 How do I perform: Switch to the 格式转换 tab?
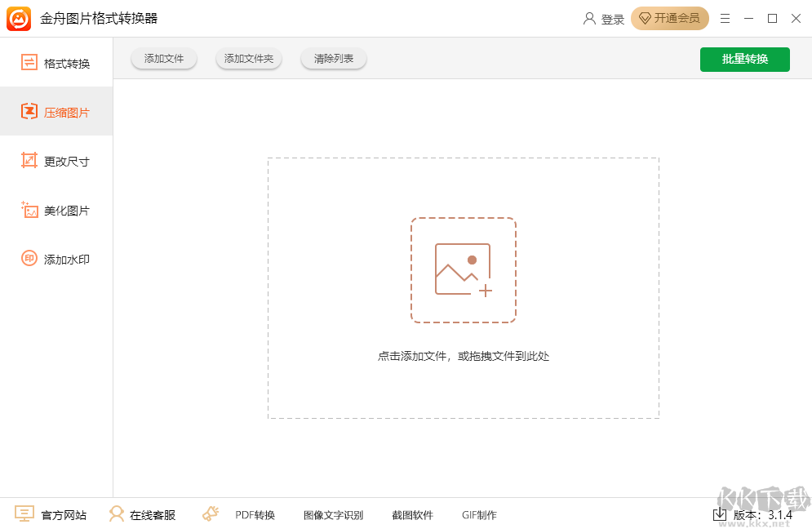(56, 61)
